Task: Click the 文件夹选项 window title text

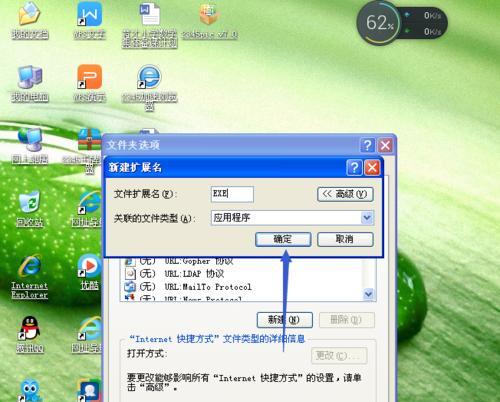Action: coord(133,145)
